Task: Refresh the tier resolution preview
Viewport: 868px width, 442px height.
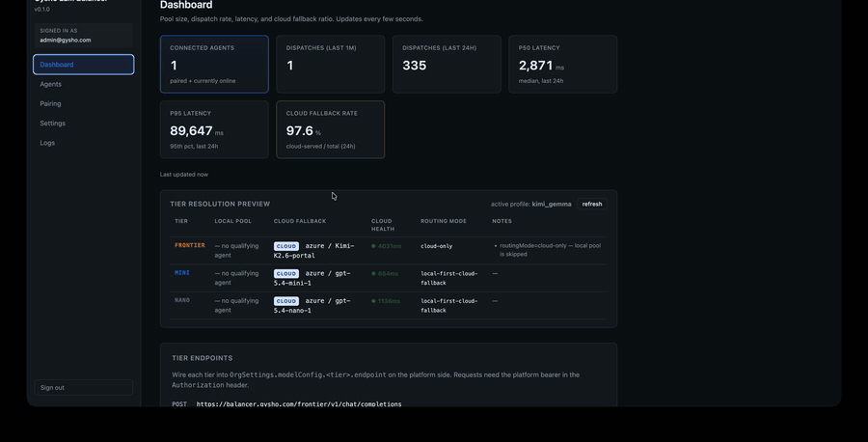Action: click(x=592, y=204)
